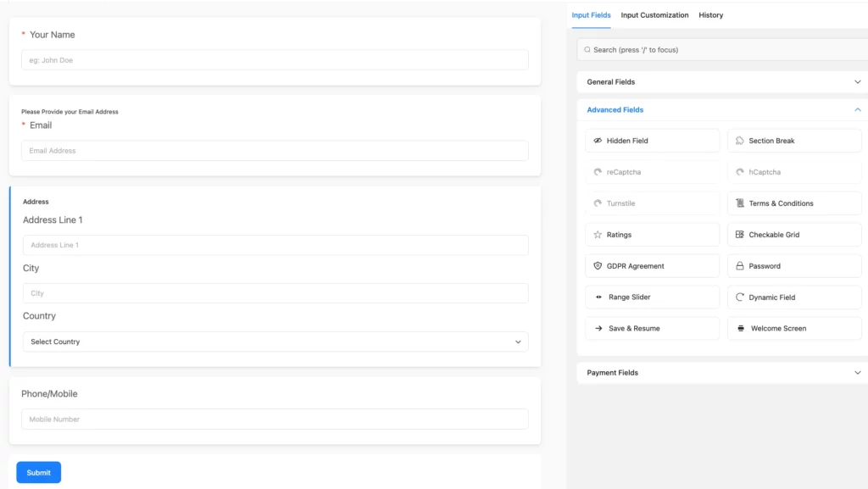Screen dimensions: 868x489
Task: Select the 'Your Name' field label
Action: click(52, 34)
